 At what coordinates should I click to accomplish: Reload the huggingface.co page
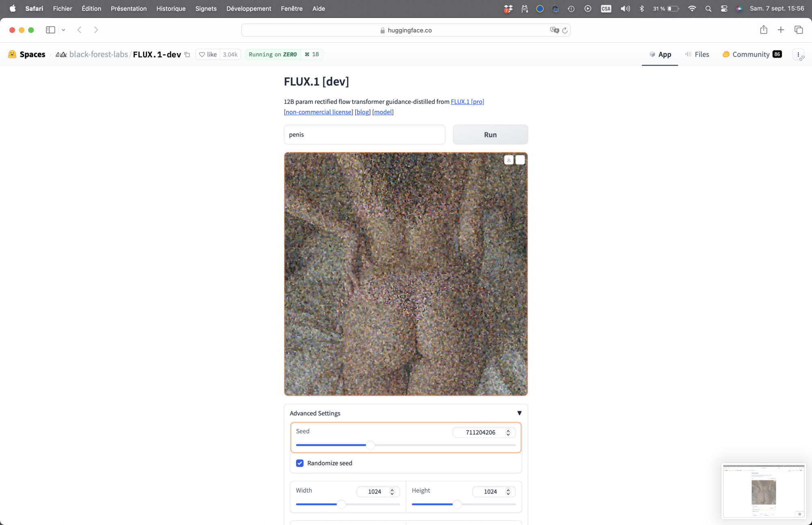[565, 30]
